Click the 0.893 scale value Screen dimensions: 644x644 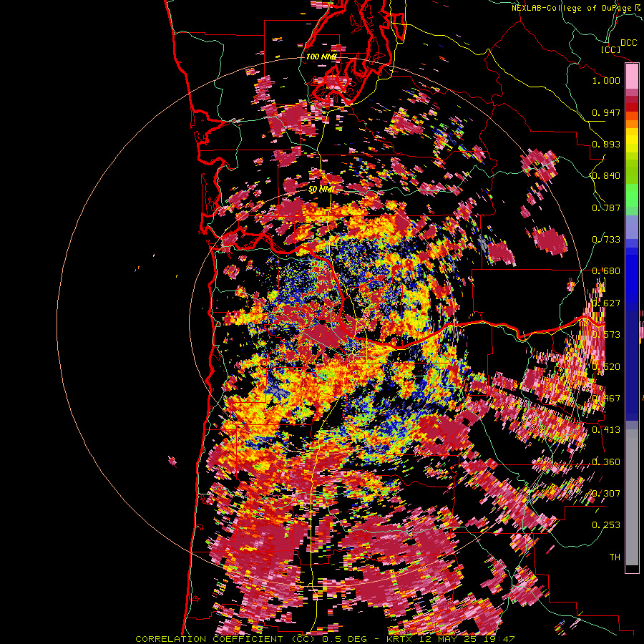point(606,144)
